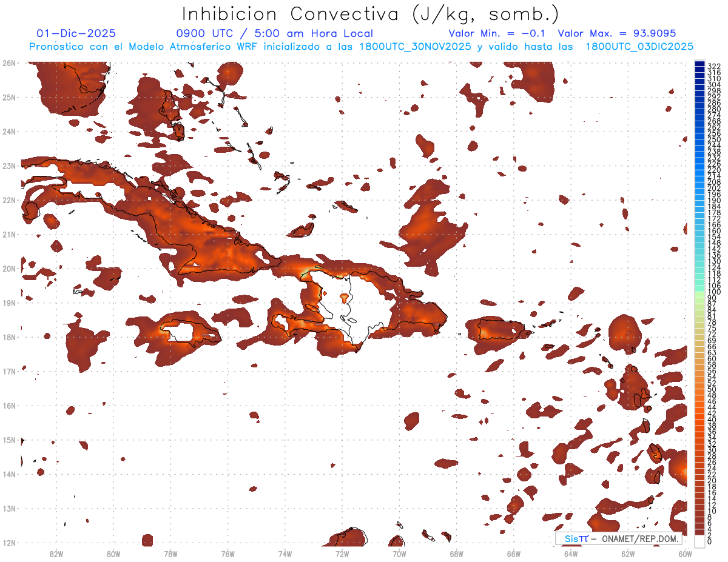Image resolution: width=728 pixels, height=562 pixels.
Task: Click the '62W' longitude label
Action: pyautogui.click(x=628, y=554)
